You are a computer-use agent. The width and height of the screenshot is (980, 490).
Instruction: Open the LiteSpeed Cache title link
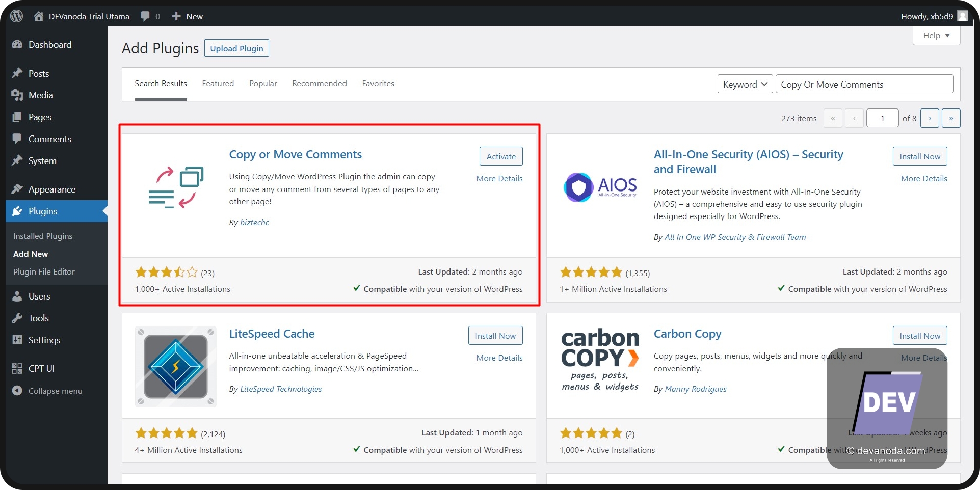coord(272,334)
